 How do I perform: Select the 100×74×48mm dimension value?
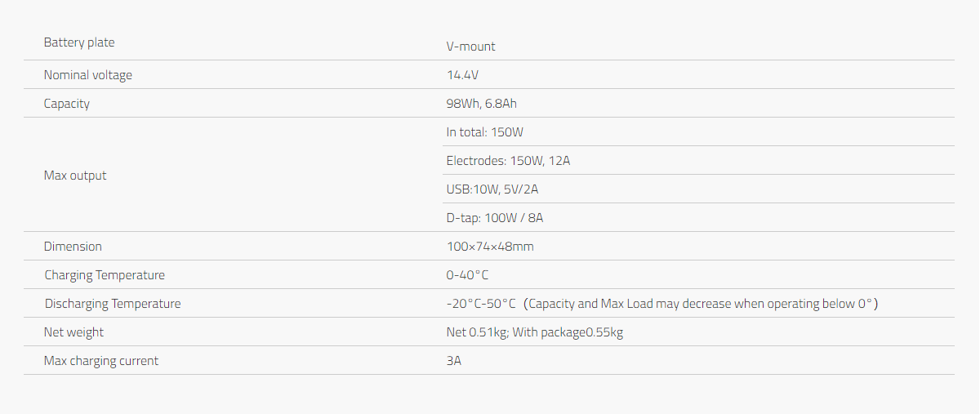click(x=490, y=247)
